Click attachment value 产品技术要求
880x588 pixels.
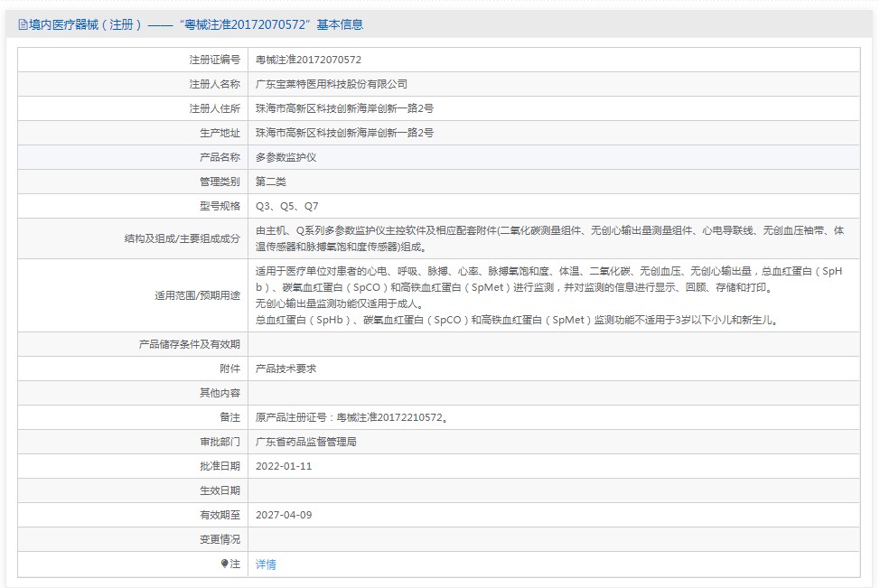[286, 369]
